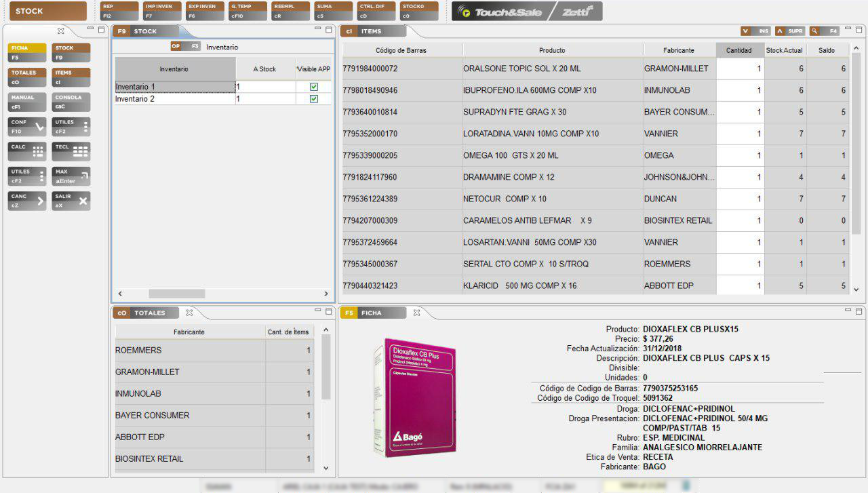
Task: Click the INS insert button in ITEMS
Action: click(756, 31)
